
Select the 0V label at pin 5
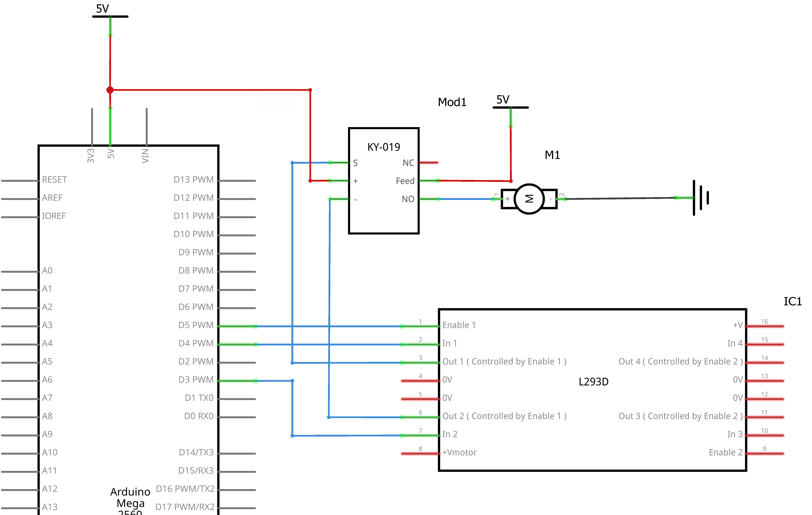(447, 398)
